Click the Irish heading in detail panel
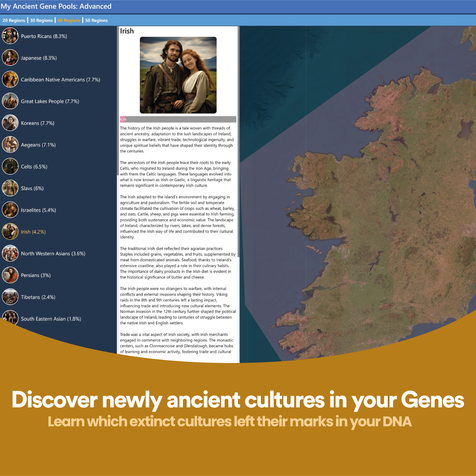Image resolution: width=476 pixels, height=476 pixels. point(127,31)
